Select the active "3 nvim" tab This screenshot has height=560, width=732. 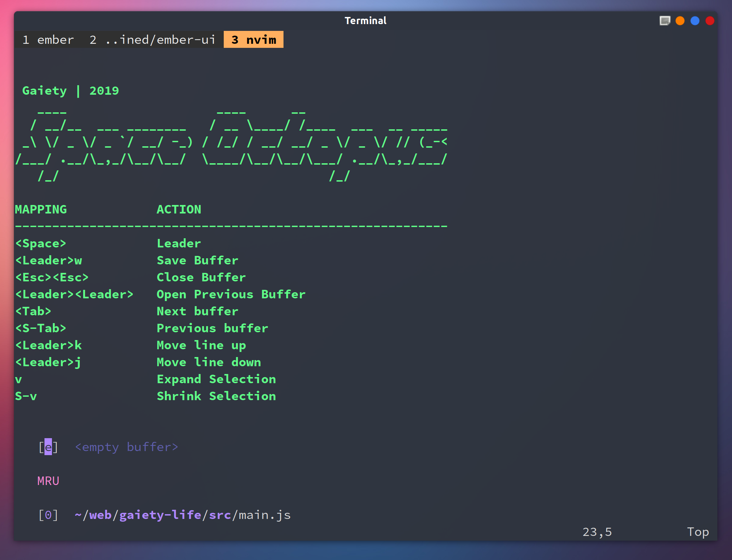pos(254,40)
